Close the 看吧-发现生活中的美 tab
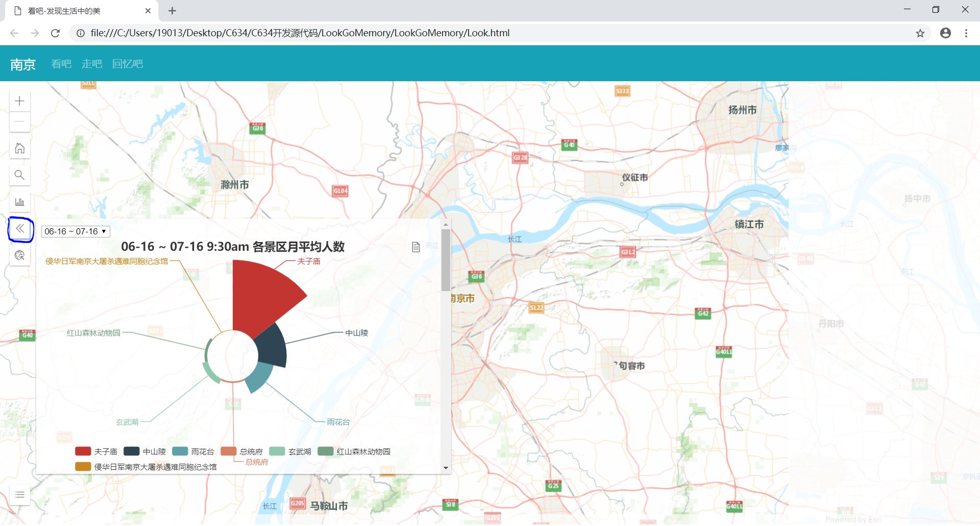980x526 pixels. (148, 11)
